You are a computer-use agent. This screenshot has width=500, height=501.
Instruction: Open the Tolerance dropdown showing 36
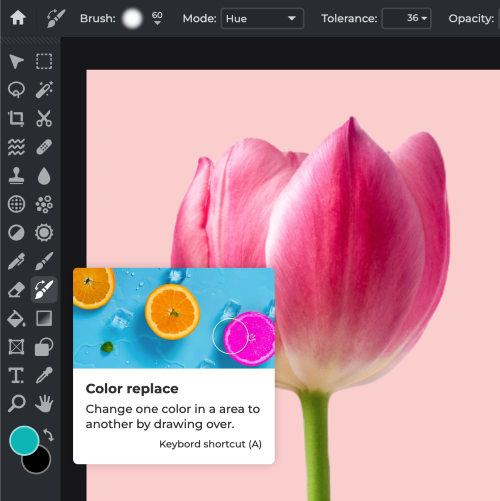tap(406, 18)
